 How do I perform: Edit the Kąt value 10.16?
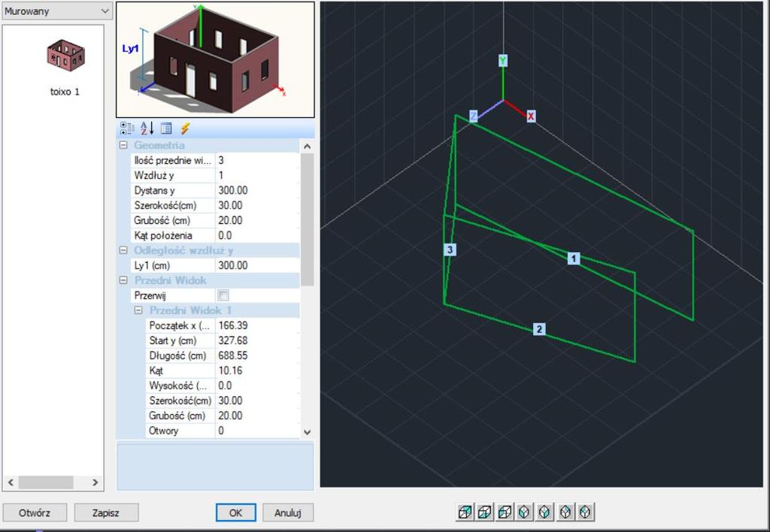tap(257, 370)
